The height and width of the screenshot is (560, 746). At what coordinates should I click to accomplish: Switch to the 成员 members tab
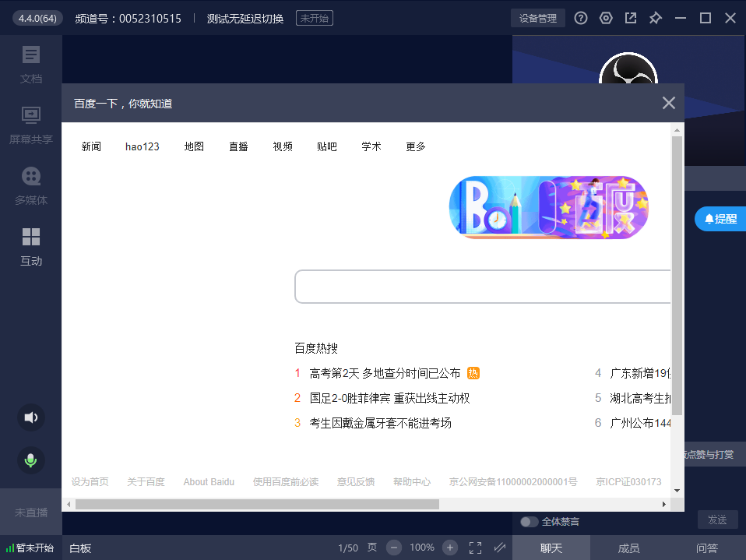pos(628,548)
